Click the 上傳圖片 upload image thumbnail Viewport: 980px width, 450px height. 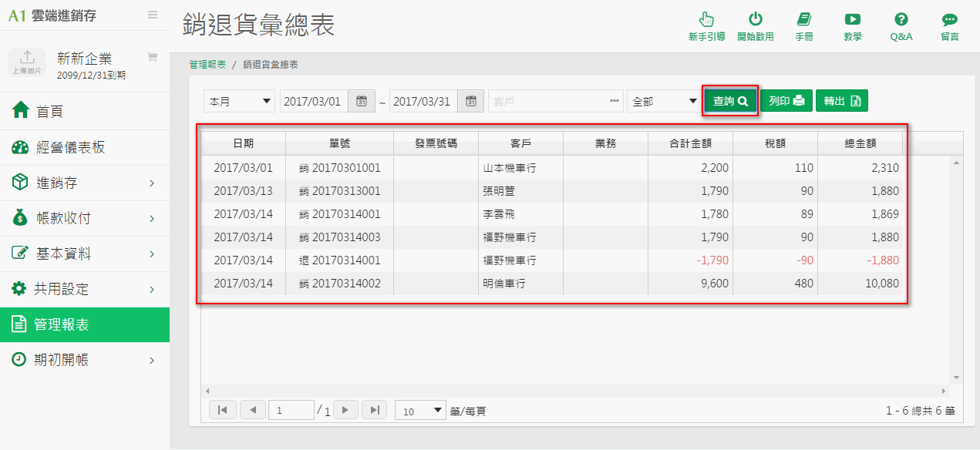27,63
